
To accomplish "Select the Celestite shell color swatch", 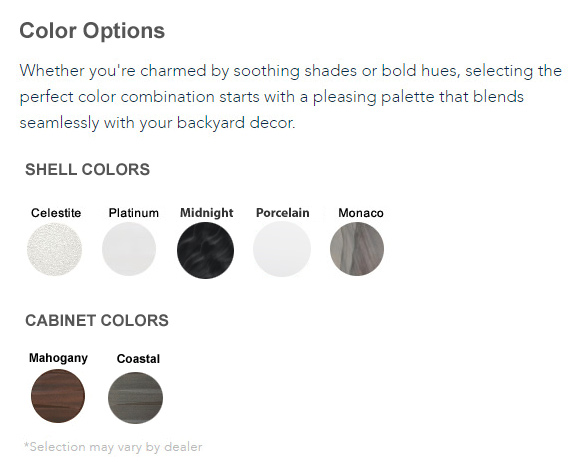I will 55,249.
